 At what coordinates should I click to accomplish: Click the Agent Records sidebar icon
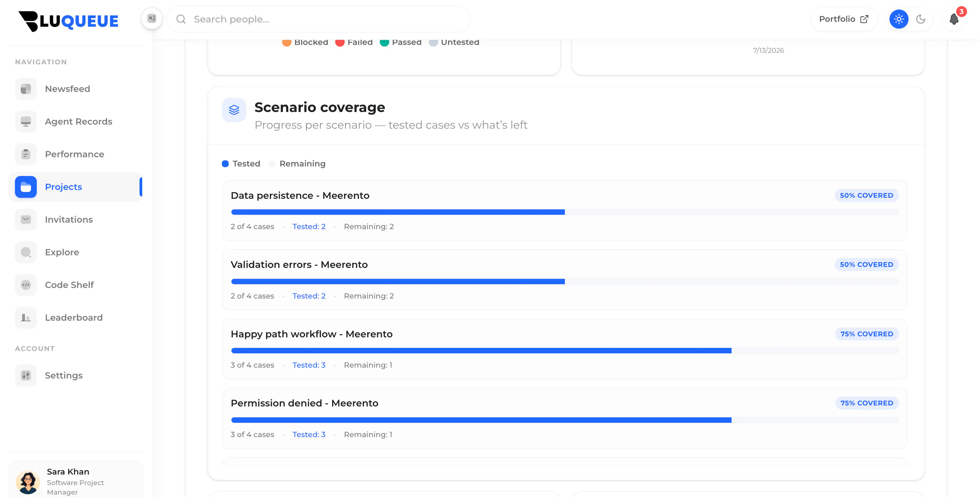[26, 122]
